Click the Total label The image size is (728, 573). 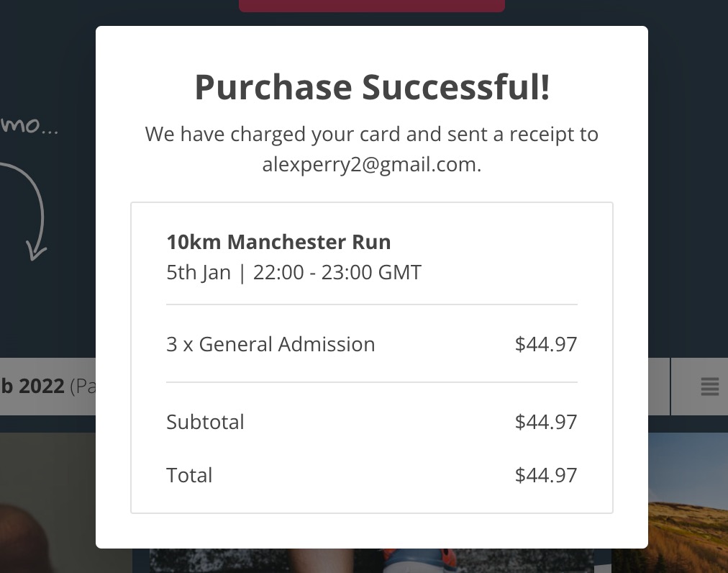(189, 475)
